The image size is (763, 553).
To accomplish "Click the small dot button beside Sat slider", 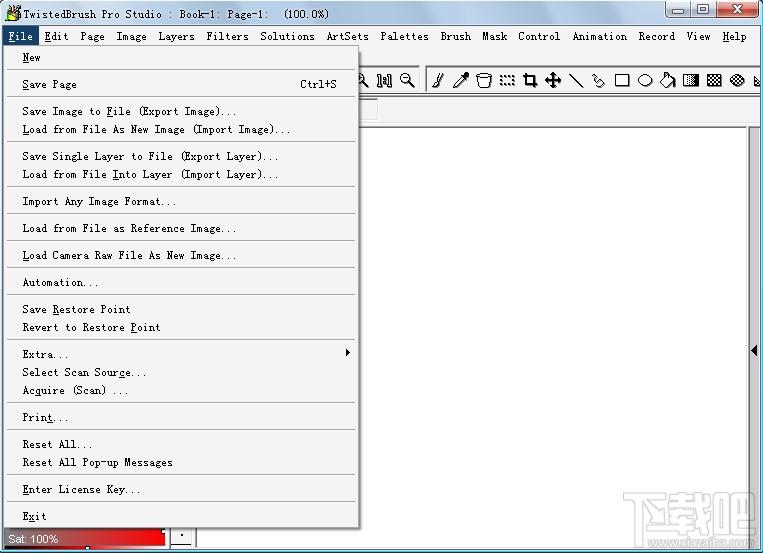I will 182,536.
